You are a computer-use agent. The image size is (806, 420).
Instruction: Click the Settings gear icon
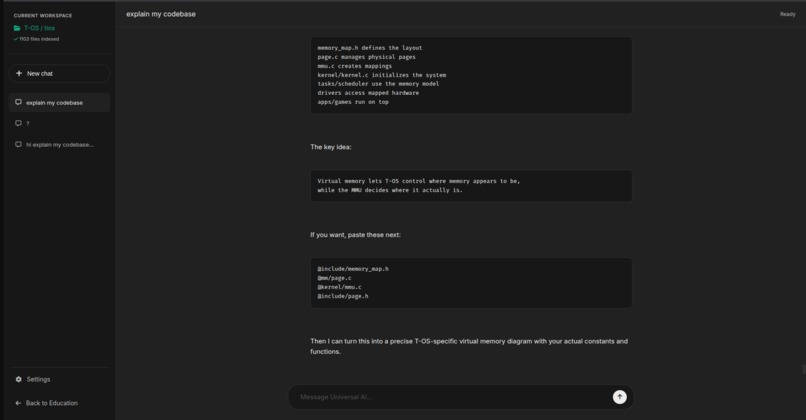[19, 379]
